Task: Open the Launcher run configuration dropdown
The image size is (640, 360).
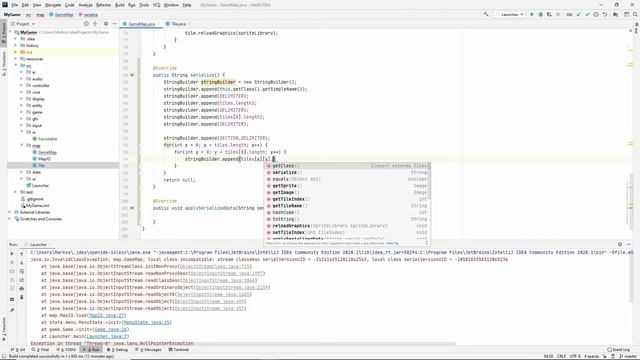Action: pos(510,14)
